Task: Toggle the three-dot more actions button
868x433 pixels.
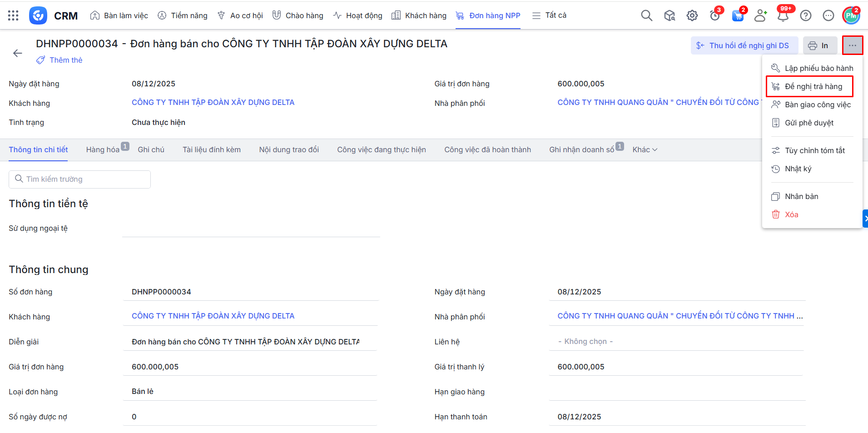Action: coord(852,45)
